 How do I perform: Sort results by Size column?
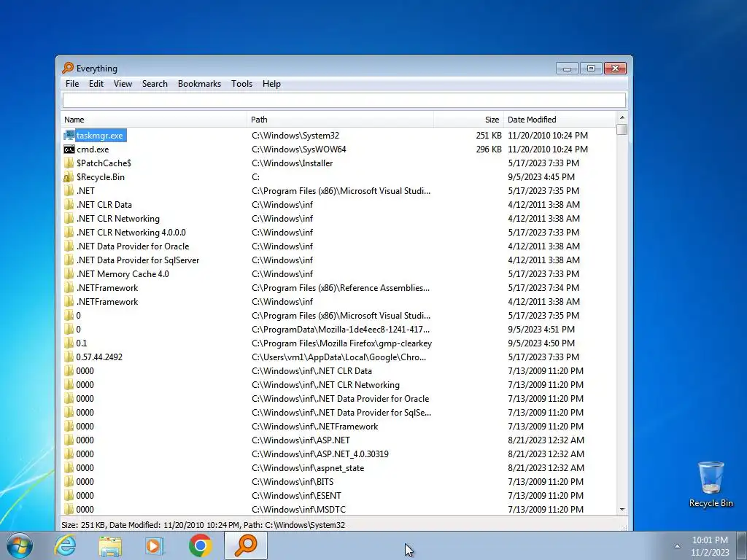tap(468, 120)
